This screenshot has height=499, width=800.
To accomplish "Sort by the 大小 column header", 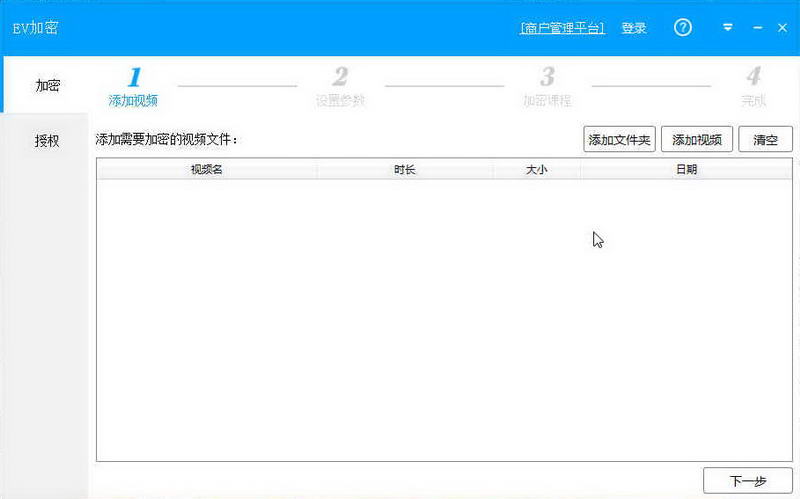I will 536,169.
